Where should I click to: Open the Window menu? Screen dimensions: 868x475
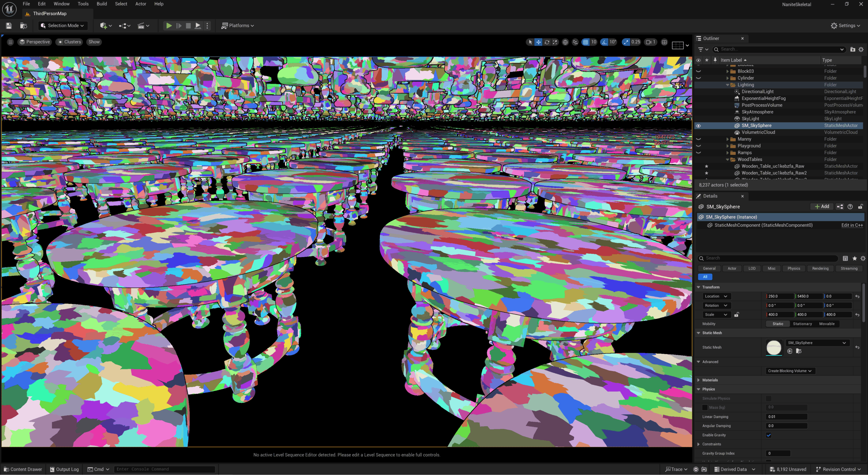click(x=61, y=4)
